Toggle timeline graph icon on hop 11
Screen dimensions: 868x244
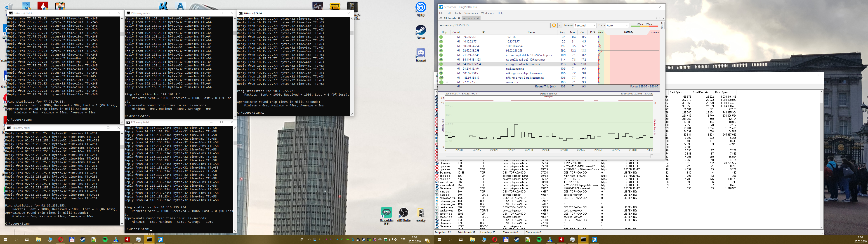point(447,82)
